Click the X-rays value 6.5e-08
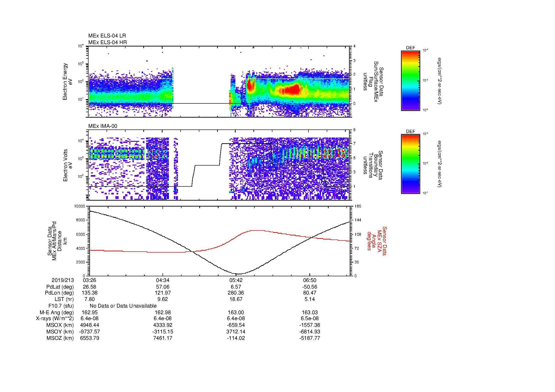The width and height of the screenshot is (555, 392). point(310,319)
